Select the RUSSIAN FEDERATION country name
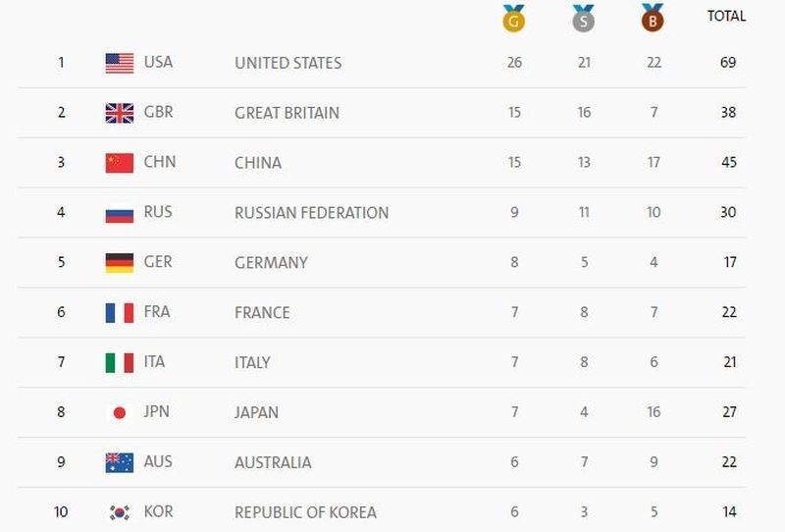 [x=311, y=213]
